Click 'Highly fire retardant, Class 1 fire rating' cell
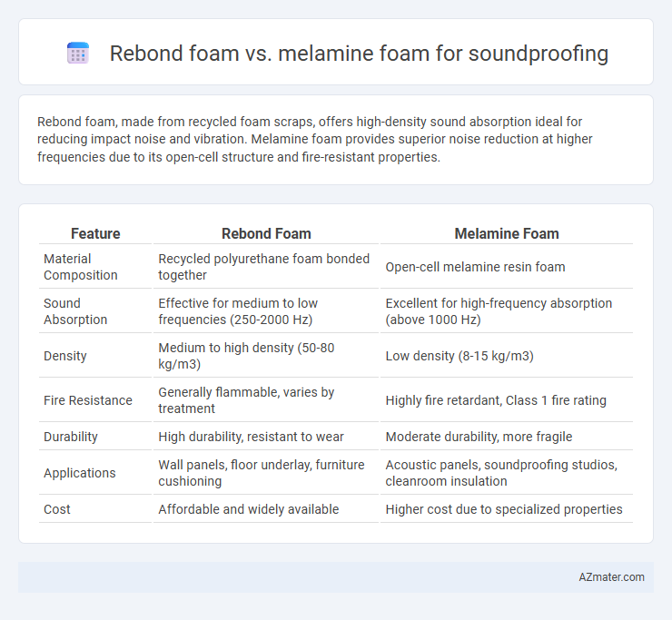This screenshot has height=620, width=672. pyautogui.click(x=496, y=400)
